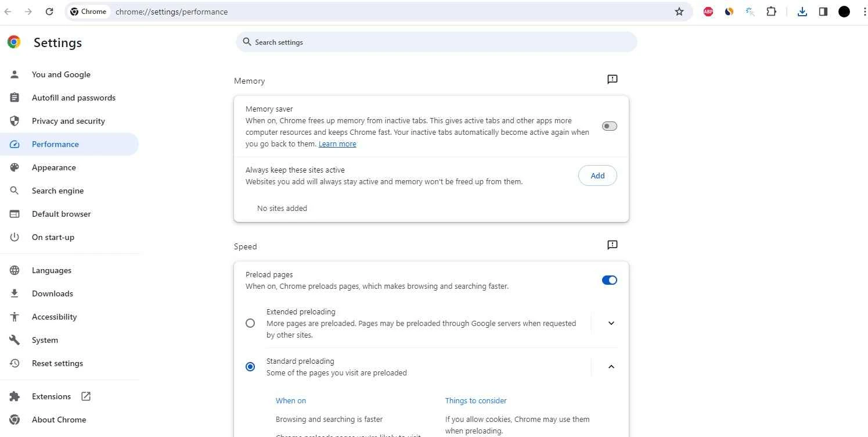The width and height of the screenshot is (868, 437).
Task: Reload the page with the refresh icon
Action: click(x=49, y=12)
